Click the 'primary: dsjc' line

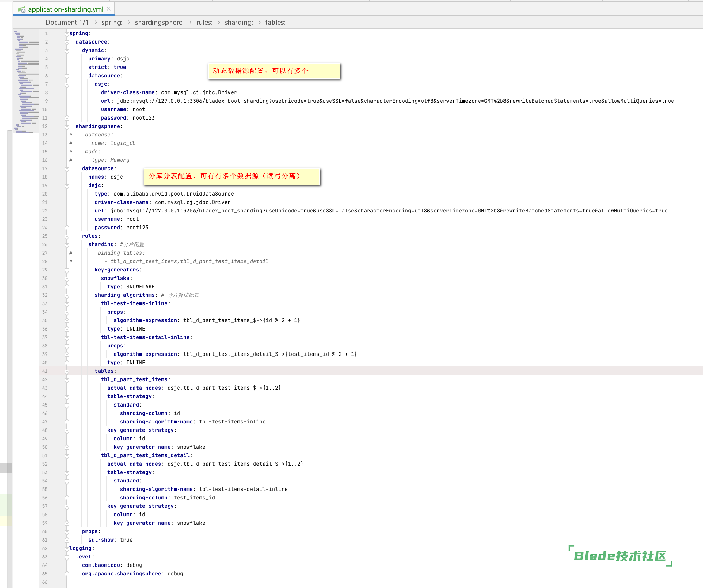pyautogui.click(x=109, y=59)
